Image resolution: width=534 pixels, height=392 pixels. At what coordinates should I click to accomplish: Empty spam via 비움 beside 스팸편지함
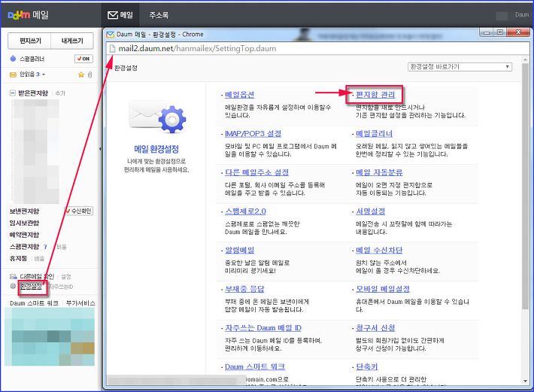tap(62, 247)
